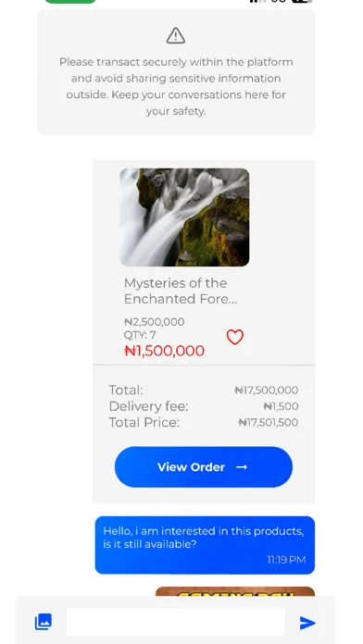
Task: Click the warning triangle icon
Action: (x=176, y=36)
